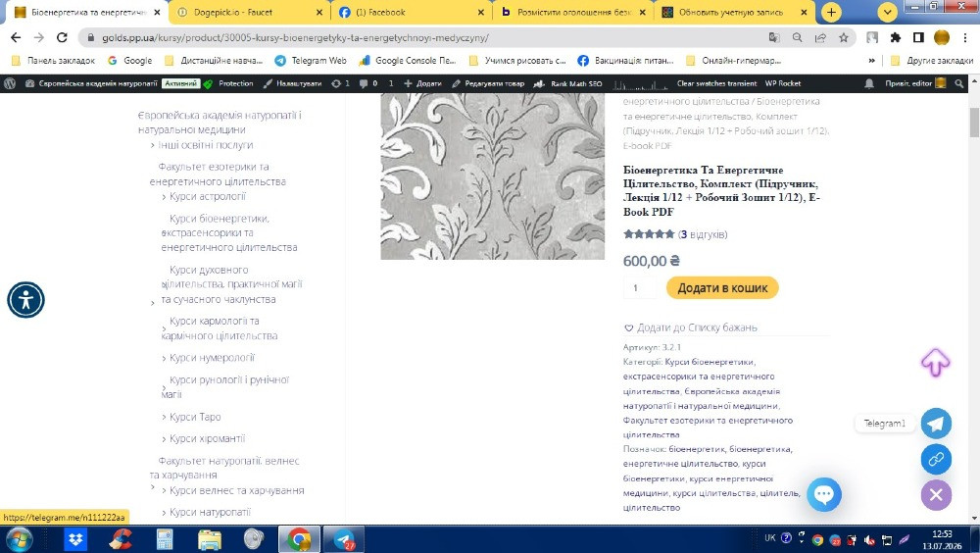The width and height of the screenshot is (980, 553).
Task: Expand the Курси хіромантії category
Action: pyautogui.click(x=164, y=439)
